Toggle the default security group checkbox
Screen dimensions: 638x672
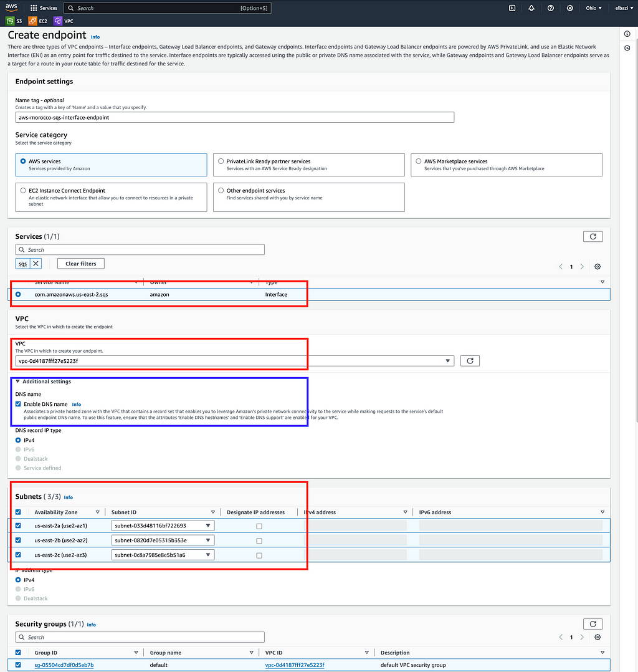18,665
